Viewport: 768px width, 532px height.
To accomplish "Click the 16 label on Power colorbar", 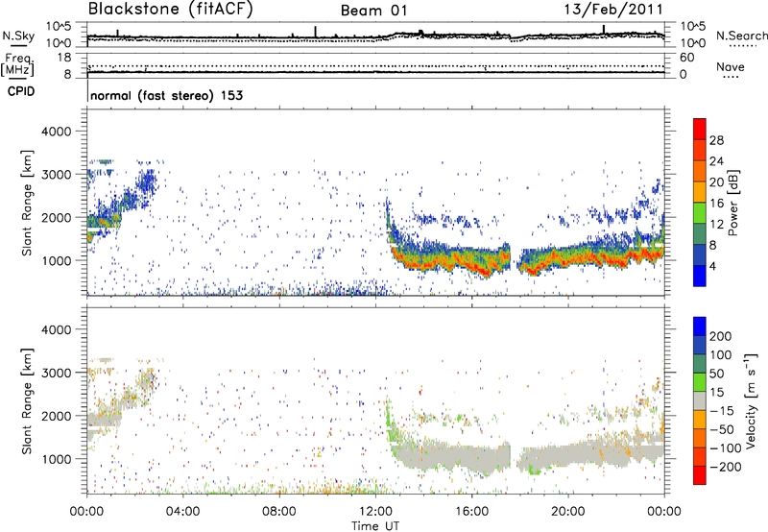I will click(x=716, y=204).
